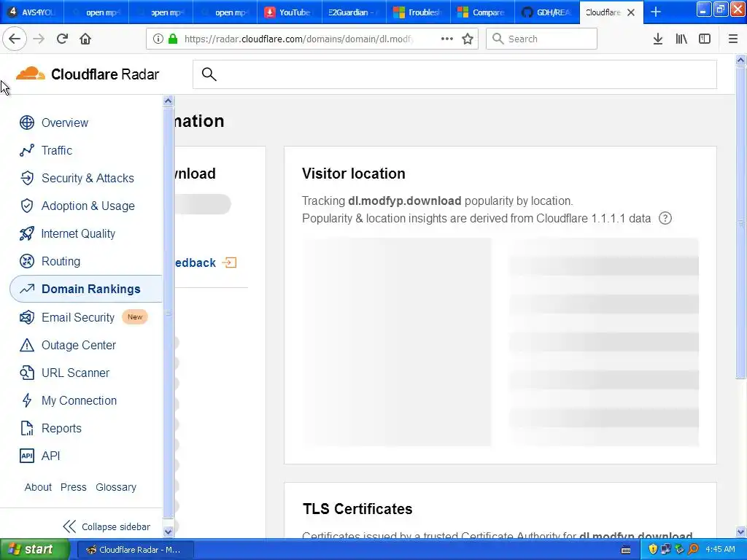Click the New badge beside Email Security
The height and width of the screenshot is (560, 747).
(135, 316)
